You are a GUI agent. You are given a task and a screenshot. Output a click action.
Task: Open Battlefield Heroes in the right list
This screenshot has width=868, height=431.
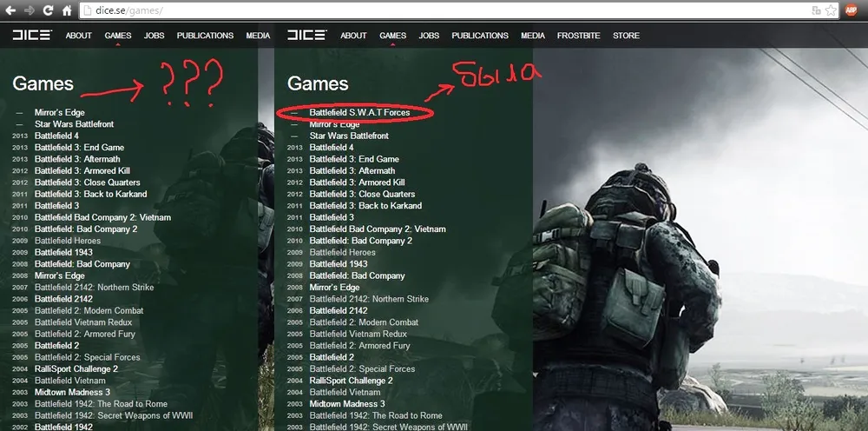click(343, 252)
